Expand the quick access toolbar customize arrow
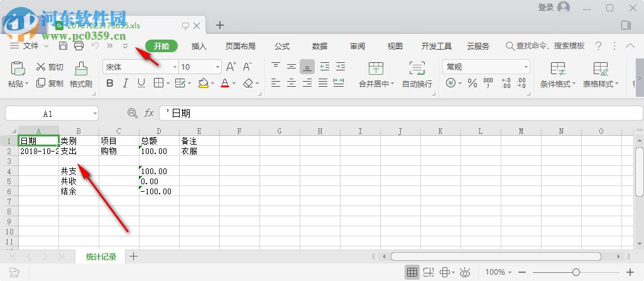 pos(126,46)
